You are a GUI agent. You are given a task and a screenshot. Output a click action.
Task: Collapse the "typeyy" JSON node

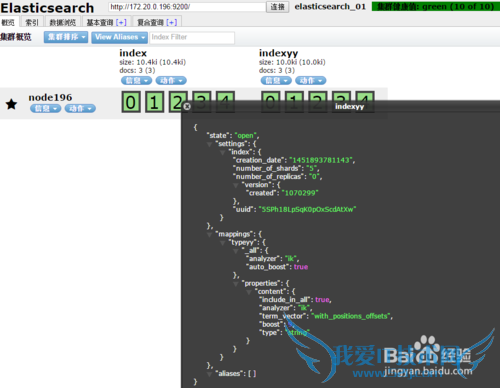pos(222,243)
